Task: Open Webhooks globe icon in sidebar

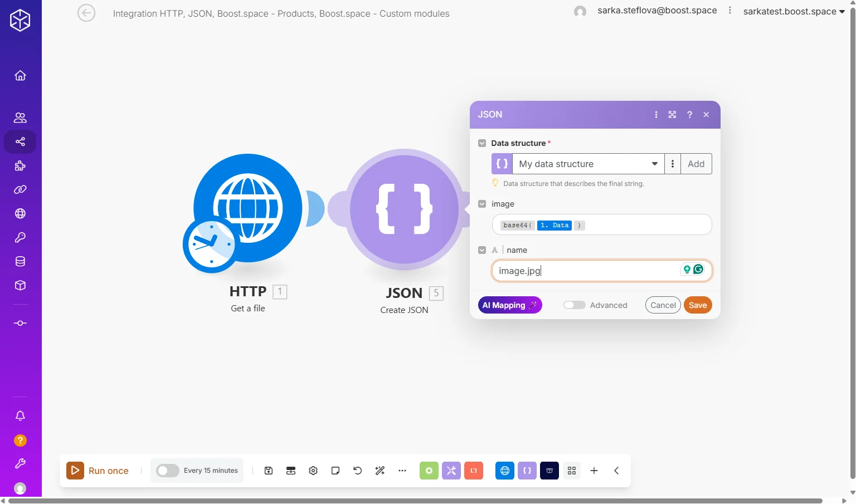Action: 20,213
